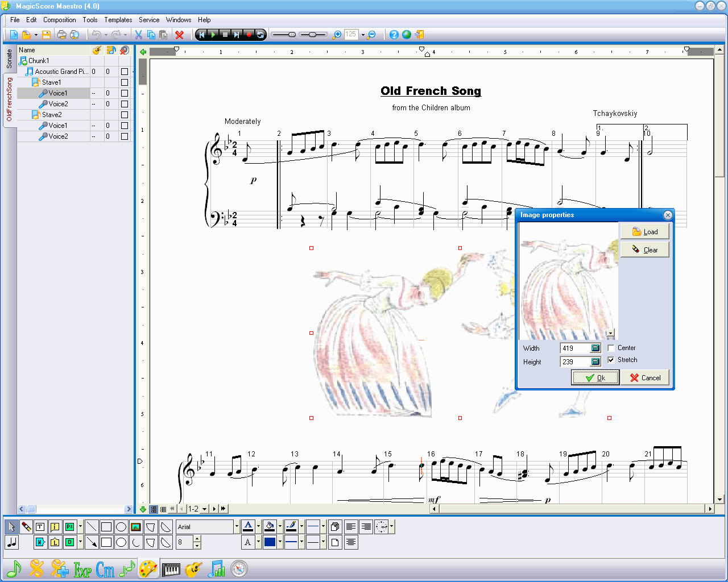This screenshot has height=582, width=728.
Task: Open the image insertion tool
Action: (x=135, y=527)
